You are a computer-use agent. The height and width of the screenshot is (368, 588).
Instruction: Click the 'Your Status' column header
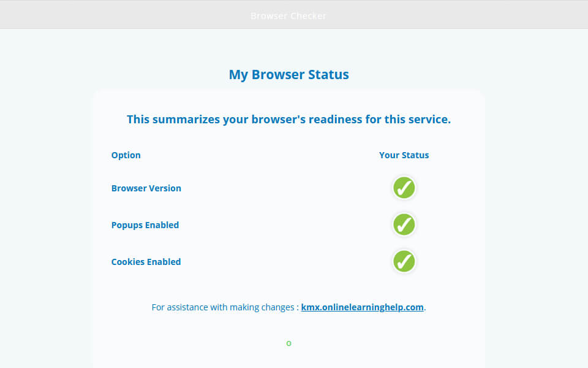[404, 155]
